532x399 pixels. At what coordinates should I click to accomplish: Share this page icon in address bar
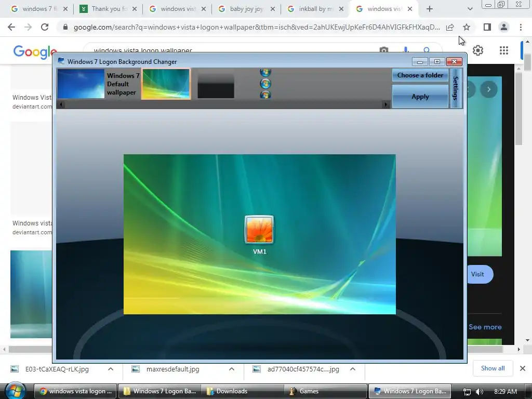(450, 27)
